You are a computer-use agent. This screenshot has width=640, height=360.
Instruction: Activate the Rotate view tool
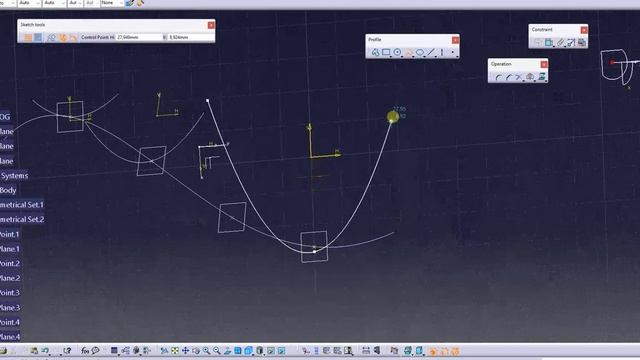(196, 351)
